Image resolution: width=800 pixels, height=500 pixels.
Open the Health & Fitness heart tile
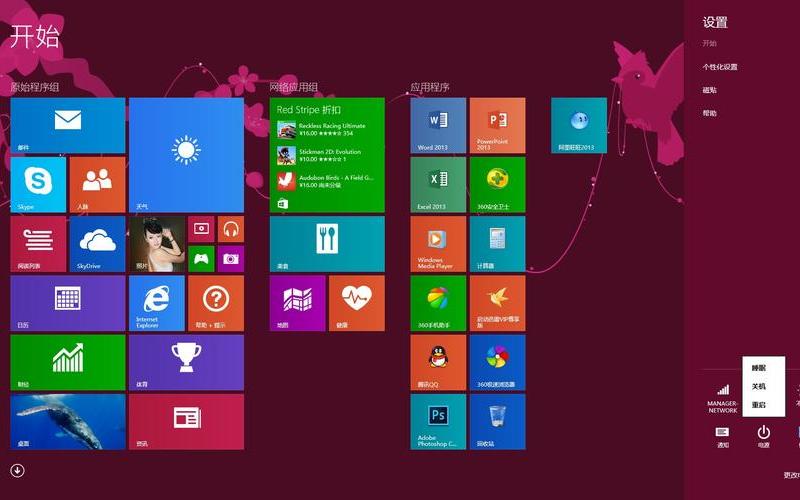pyautogui.click(x=357, y=303)
